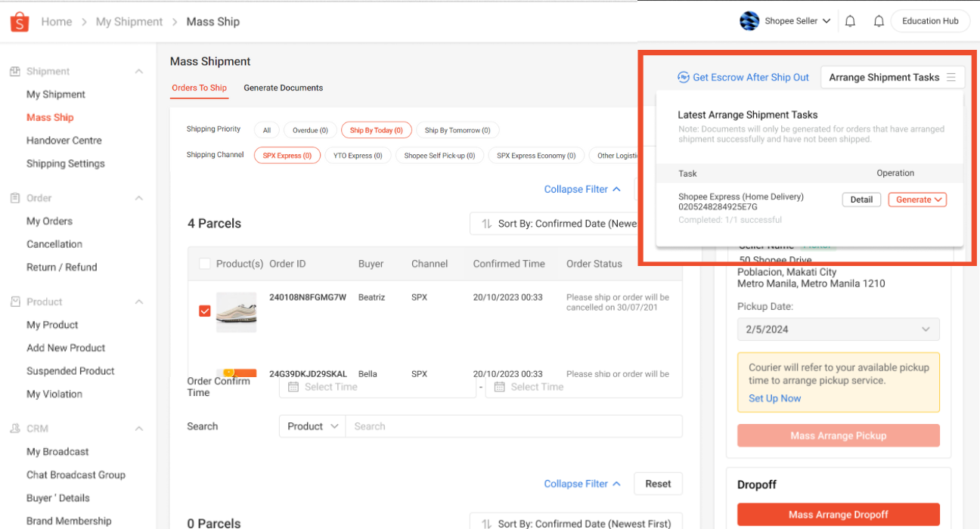Click the Order section icon in the sidebar

point(17,197)
